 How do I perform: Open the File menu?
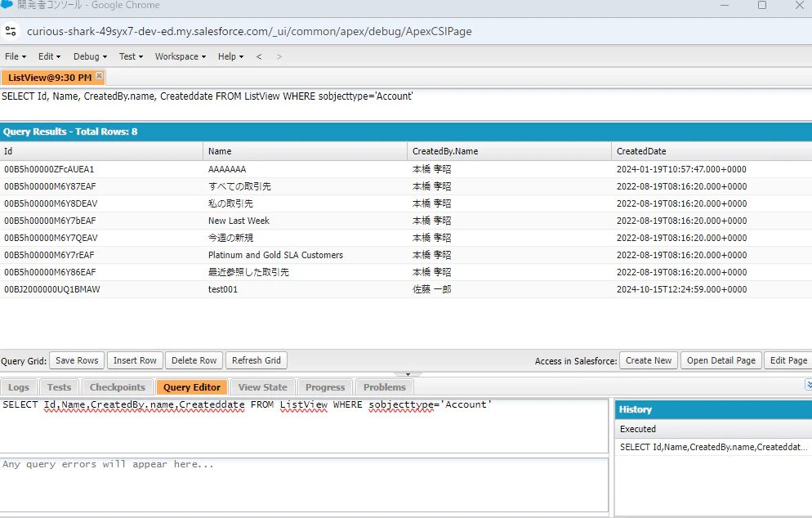point(16,56)
